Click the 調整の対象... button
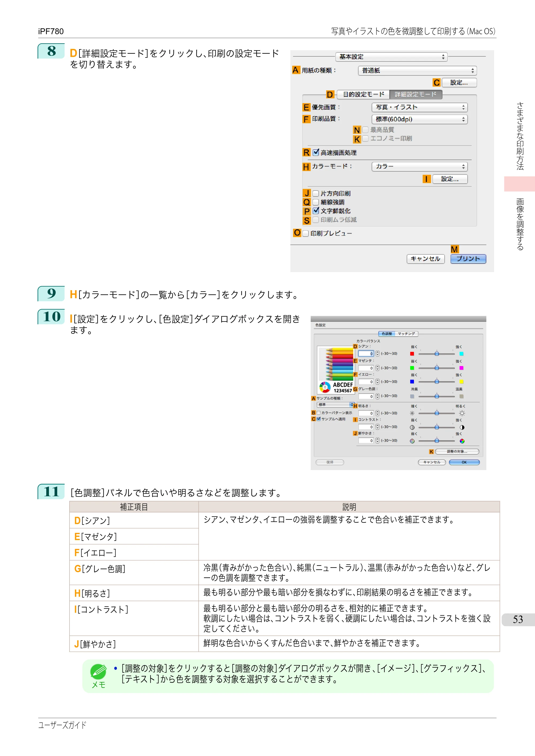The height and width of the screenshot is (756, 535). (x=457, y=452)
